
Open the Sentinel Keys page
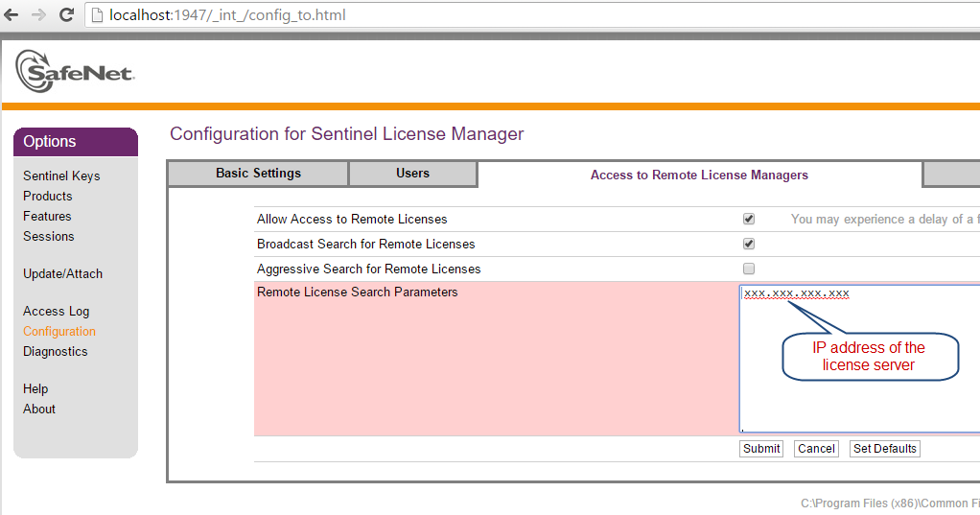pyautogui.click(x=61, y=176)
